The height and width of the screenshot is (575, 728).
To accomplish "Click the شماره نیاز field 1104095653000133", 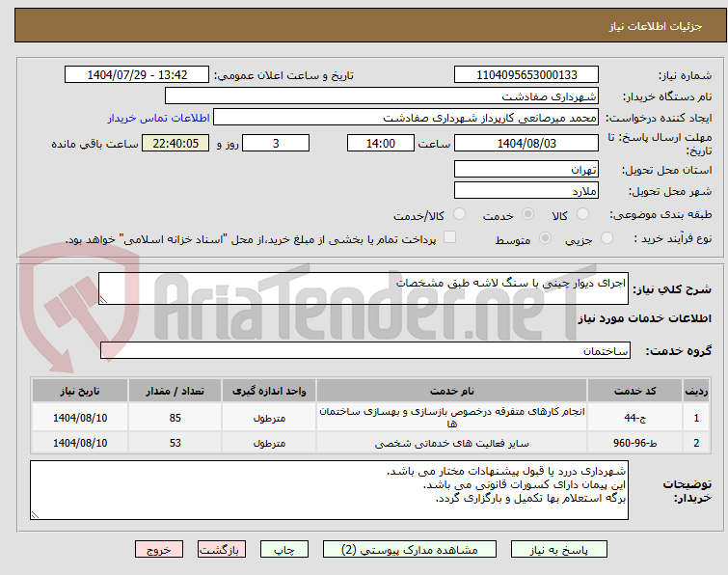I will coord(526,75).
